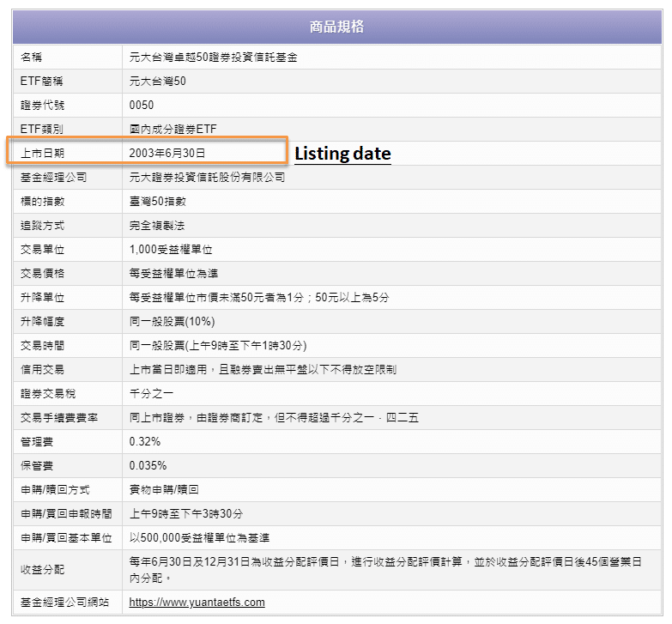Click the base unit value 以500,000受益權單位為基準
Screen dimensions: 672x624
[x=199, y=537]
